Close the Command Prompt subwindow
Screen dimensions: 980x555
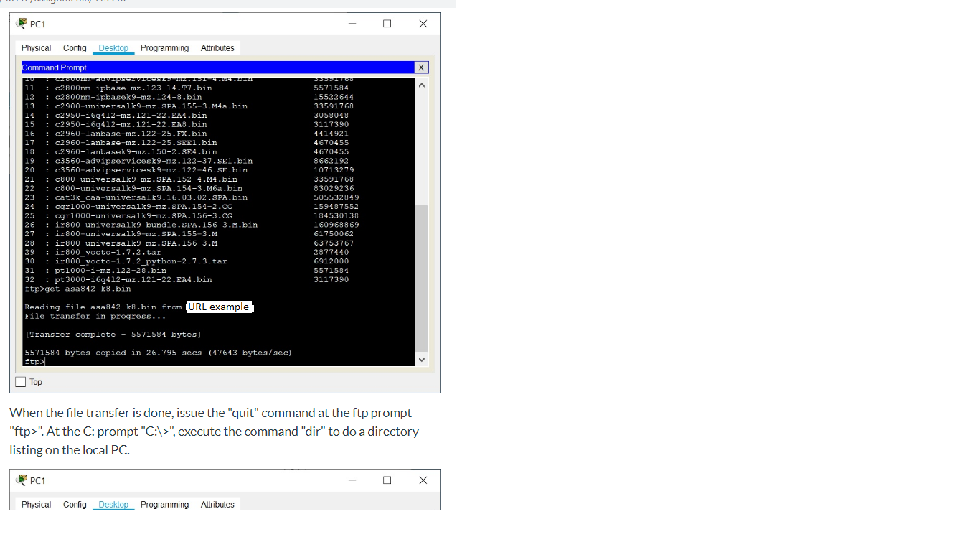point(421,67)
